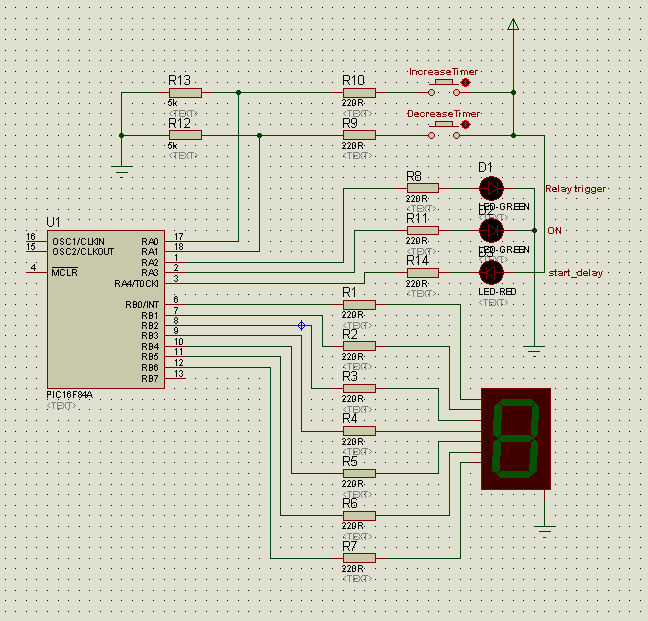
Task: Toggle the red latch dot on IncreaseTimer
Action: tap(465, 83)
